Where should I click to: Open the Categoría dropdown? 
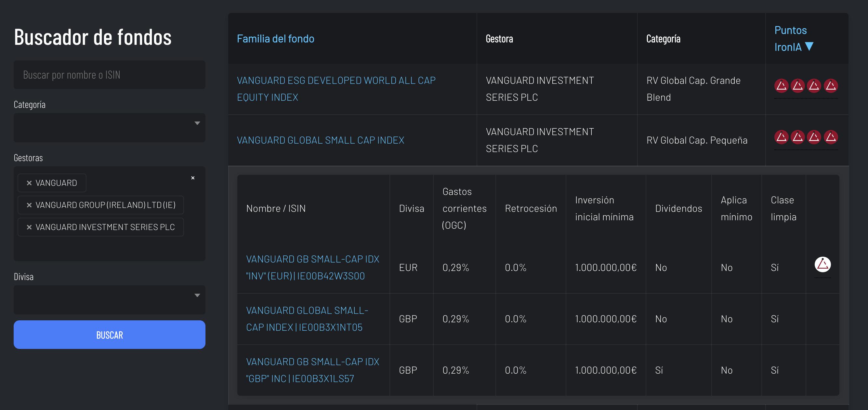pyautogui.click(x=110, y=127)
